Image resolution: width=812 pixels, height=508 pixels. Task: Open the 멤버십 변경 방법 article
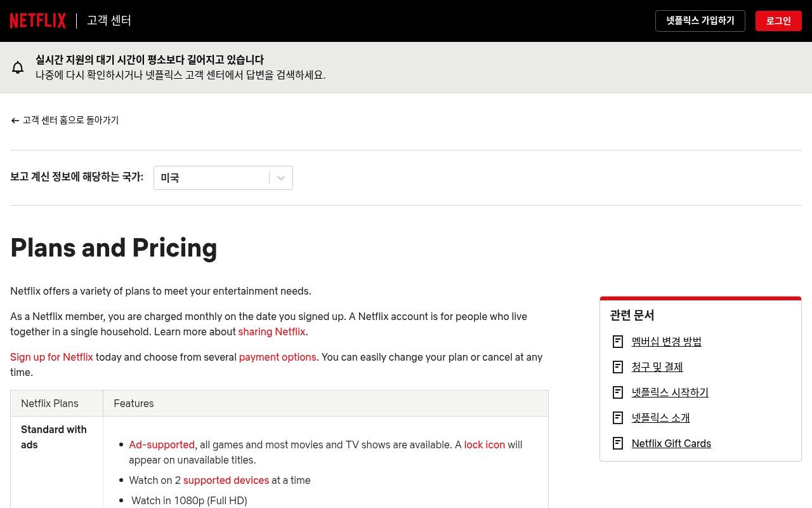coord(667,342)
